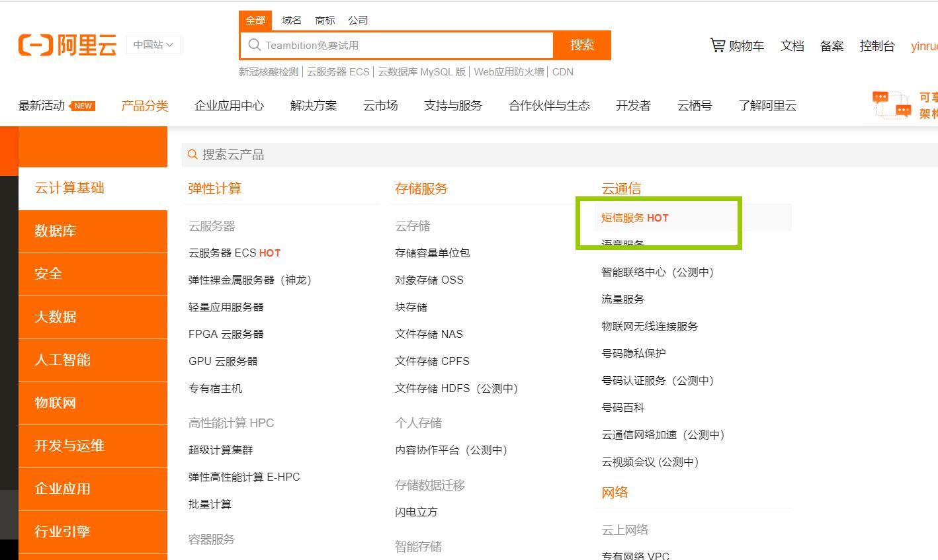Image resolution: width=938 pixels, height=560 pixels.
Task: Click 弹性计算 heading
Action: (x=215, y=188)
